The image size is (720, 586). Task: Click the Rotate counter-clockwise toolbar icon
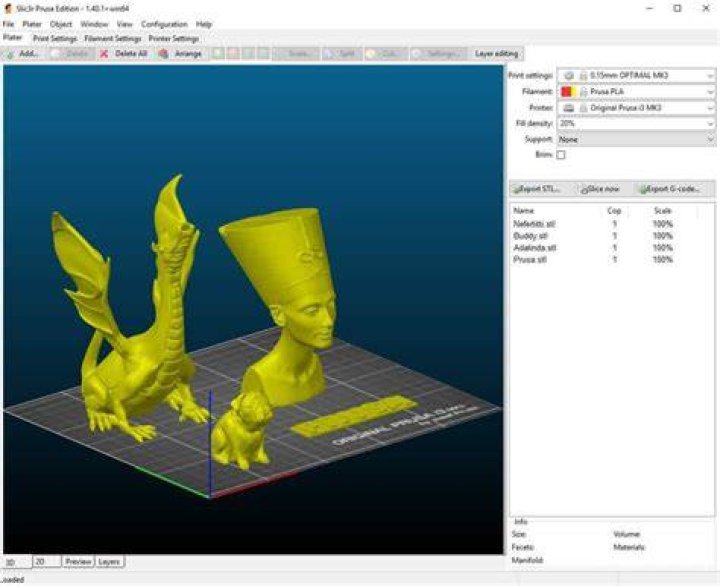click(x=248, y=54)
